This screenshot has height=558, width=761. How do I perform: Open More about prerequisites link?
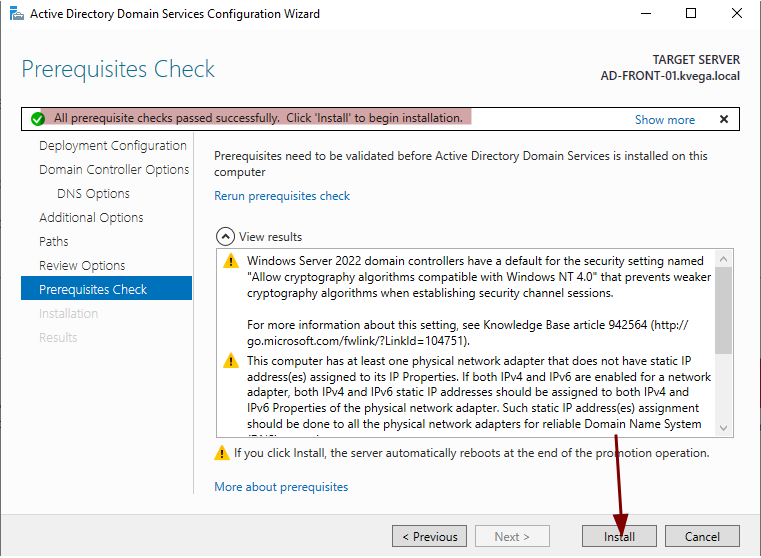coord(281,487)
